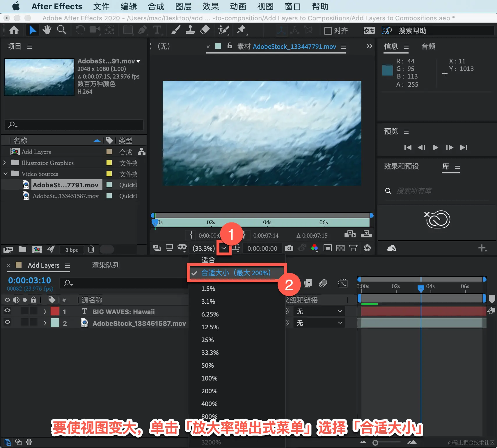Select the Home icon in toolbar
Screen dimensions: 497x448
[x=14, y=30]
